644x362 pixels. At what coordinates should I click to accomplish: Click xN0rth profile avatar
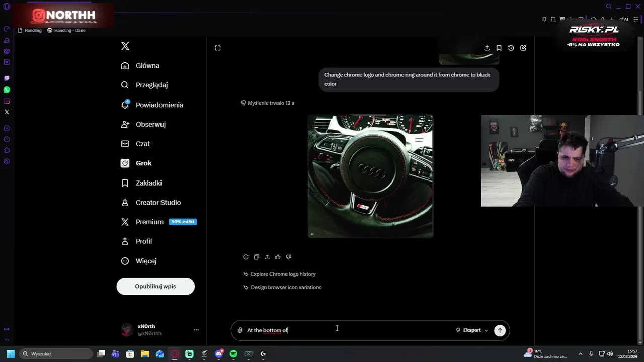click(x=127, y=330)
